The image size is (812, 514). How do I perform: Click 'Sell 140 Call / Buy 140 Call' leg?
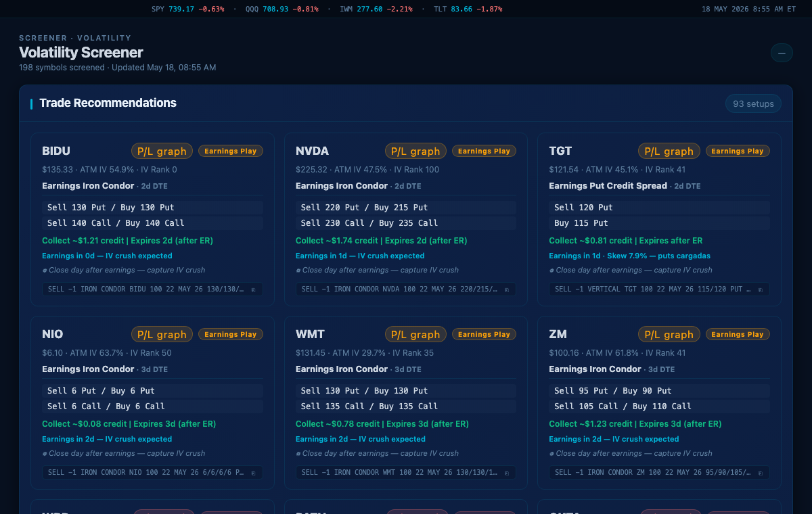pos(152,223)
